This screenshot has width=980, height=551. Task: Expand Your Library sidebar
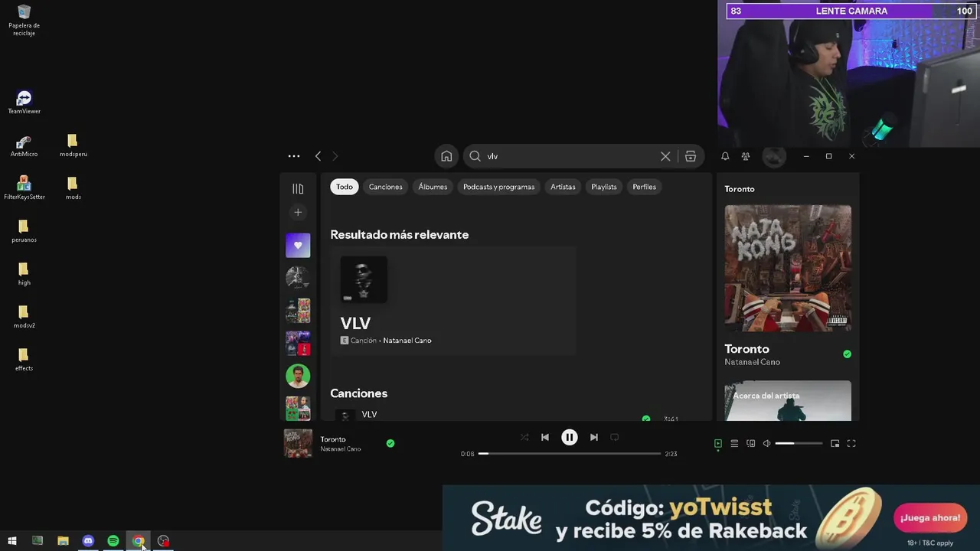coord(298,188)
